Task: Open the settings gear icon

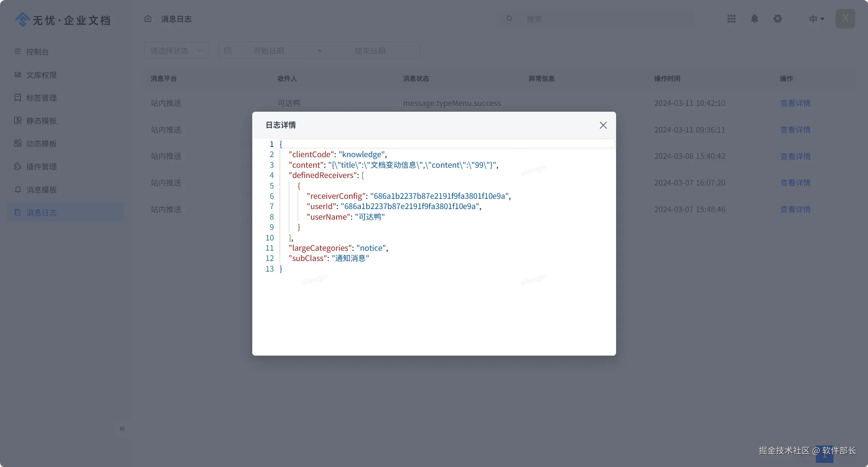Action: click(x=778, y=19)
